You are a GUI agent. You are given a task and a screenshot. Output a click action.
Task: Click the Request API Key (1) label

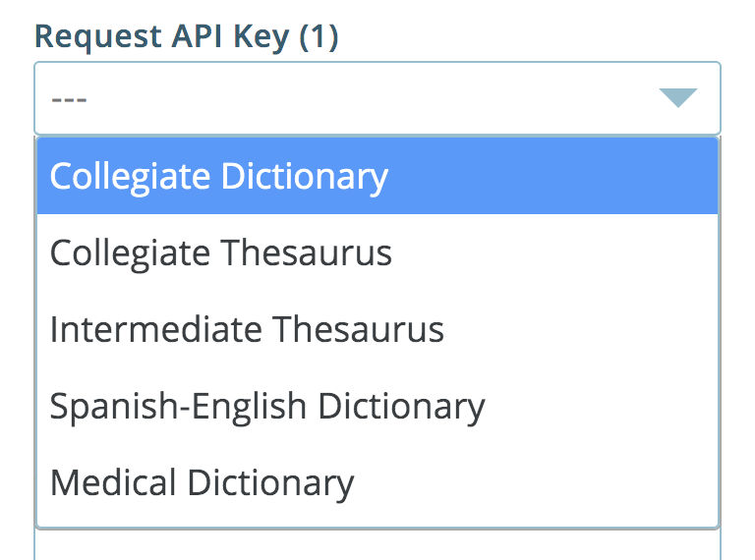[x=187, y=36]
